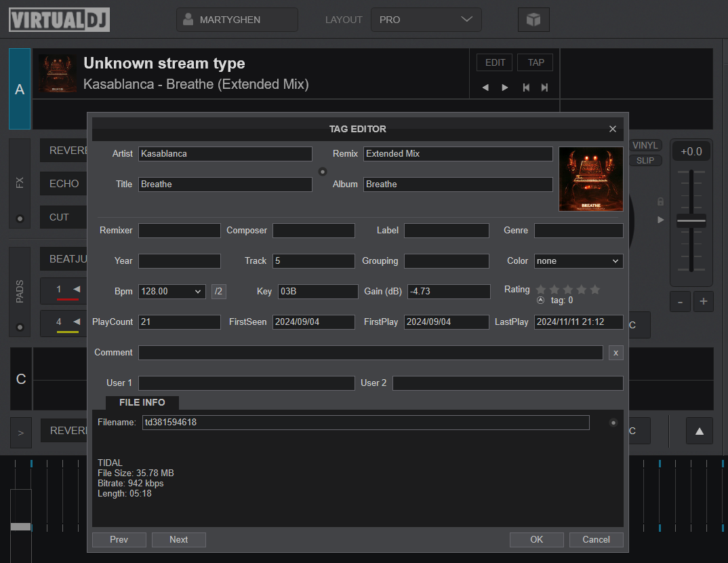Click the small arrow beside pitch fader
Viewport: 728px width, 563px height.
pos(661,220)
